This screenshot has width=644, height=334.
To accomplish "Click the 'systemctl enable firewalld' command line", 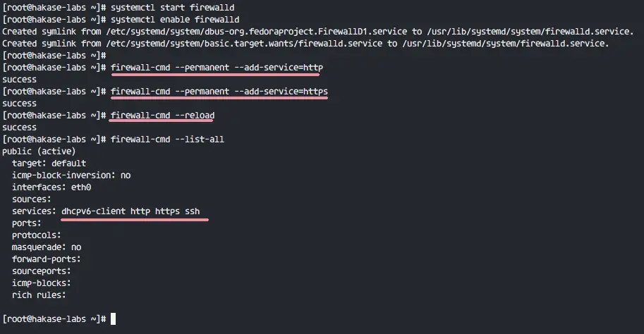I will pyautogui.click(x=175, y=19).
